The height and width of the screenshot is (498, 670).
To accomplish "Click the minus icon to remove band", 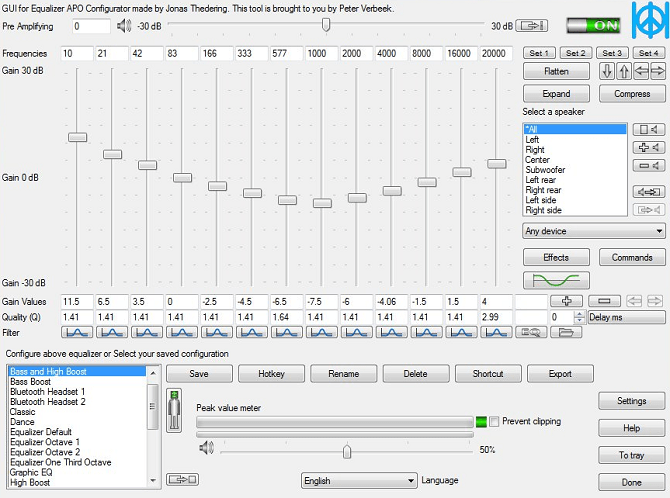I will (603, 300).
